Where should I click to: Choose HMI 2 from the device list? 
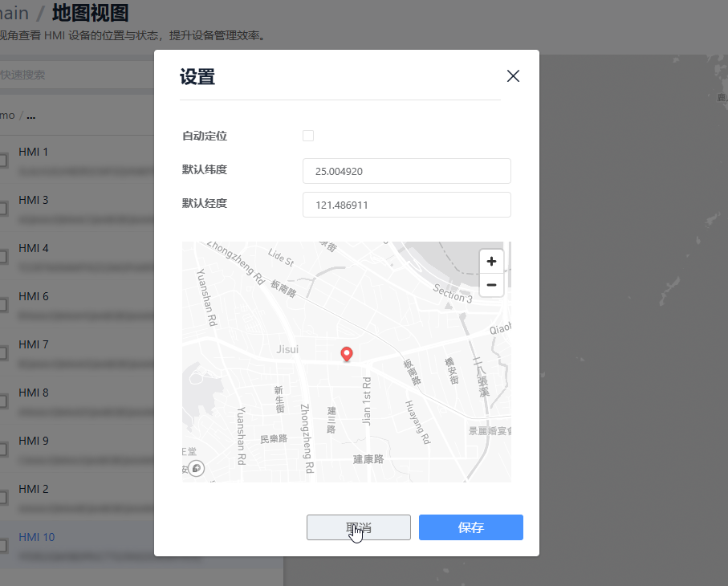pos(34,489)
